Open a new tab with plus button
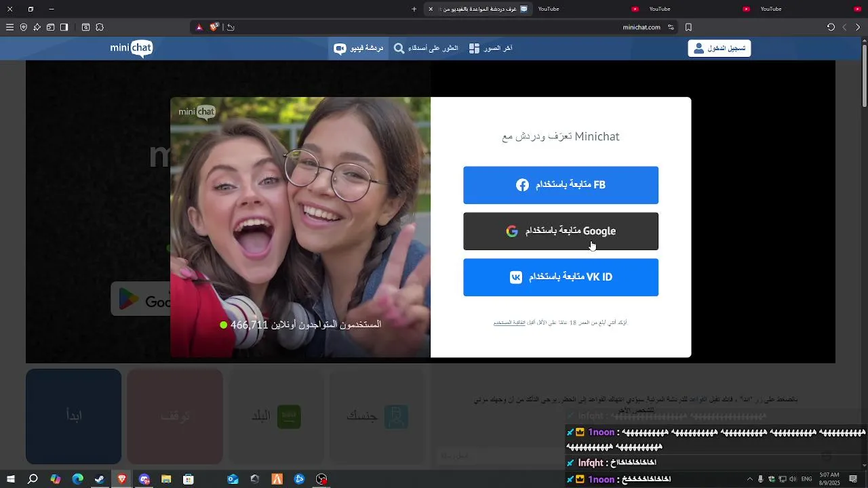Viewport: 868px width, 488px height. (414, 9)
